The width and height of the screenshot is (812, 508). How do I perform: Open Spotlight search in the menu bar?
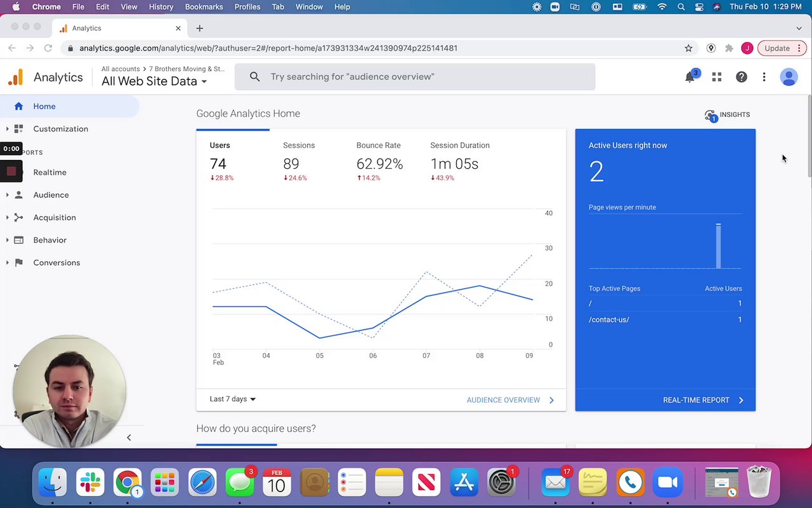[681, 7]
